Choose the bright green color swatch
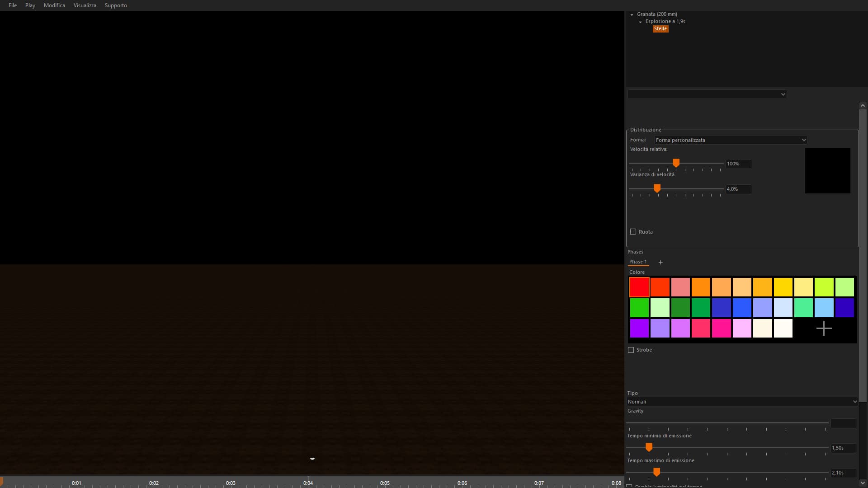868x488 pixels. coord(639,308)
